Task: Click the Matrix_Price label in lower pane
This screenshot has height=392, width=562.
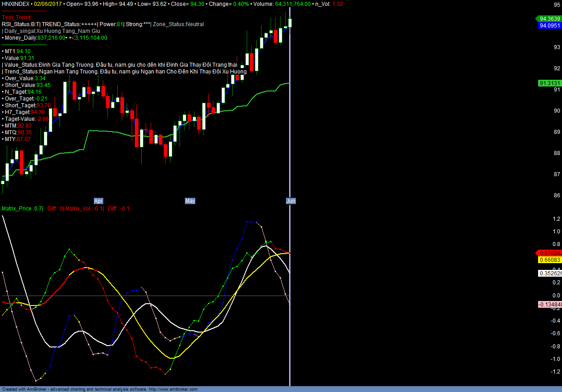Action: [x=23, y=209]
